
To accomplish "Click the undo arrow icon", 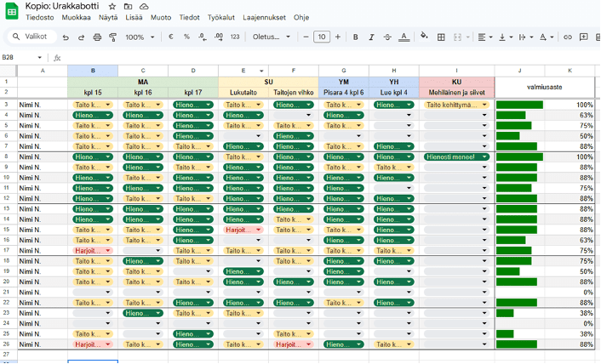I will [x=67, y=37].
